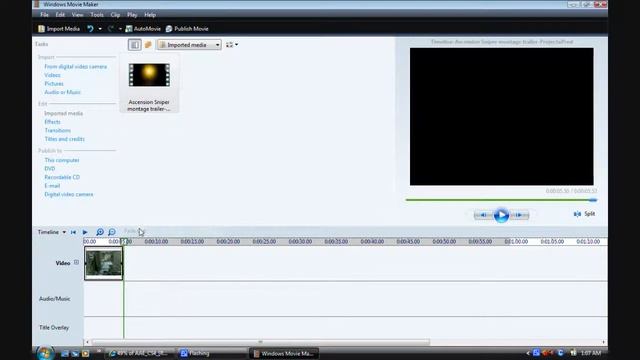Image resolution: width=640 pixels, height=360 pixels.
Task: Click the taskbar clock showing 1:07 AM
Action: point(591,353)
